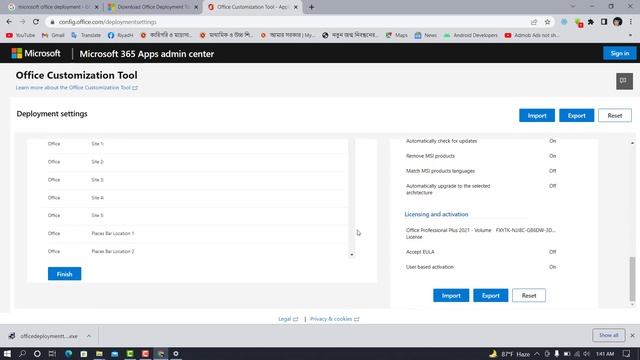Image resolution: width=640 pixels, height=360 pixels.
Task: Open the Legal link
Action: pos(288,319)
